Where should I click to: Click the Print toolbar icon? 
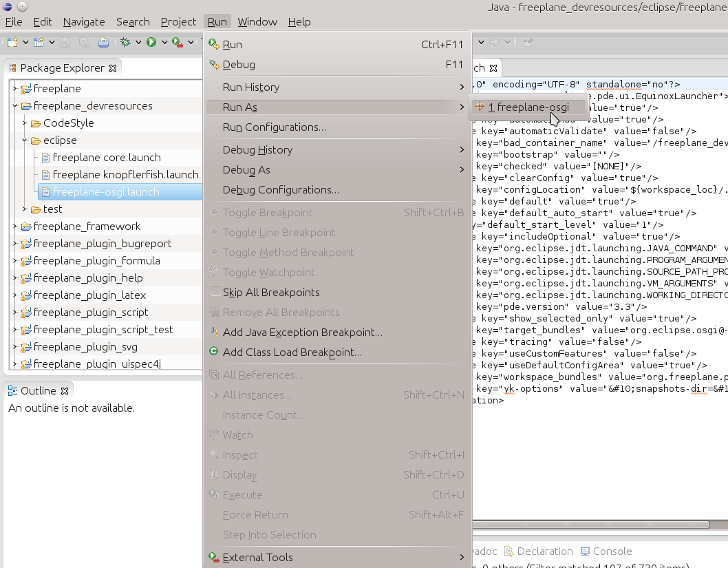tap(103, 43)
